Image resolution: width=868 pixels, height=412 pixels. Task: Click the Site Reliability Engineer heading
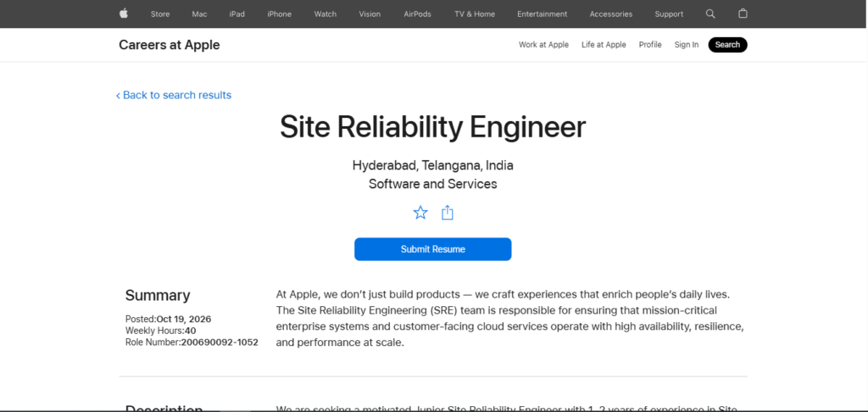coord(432,127)
